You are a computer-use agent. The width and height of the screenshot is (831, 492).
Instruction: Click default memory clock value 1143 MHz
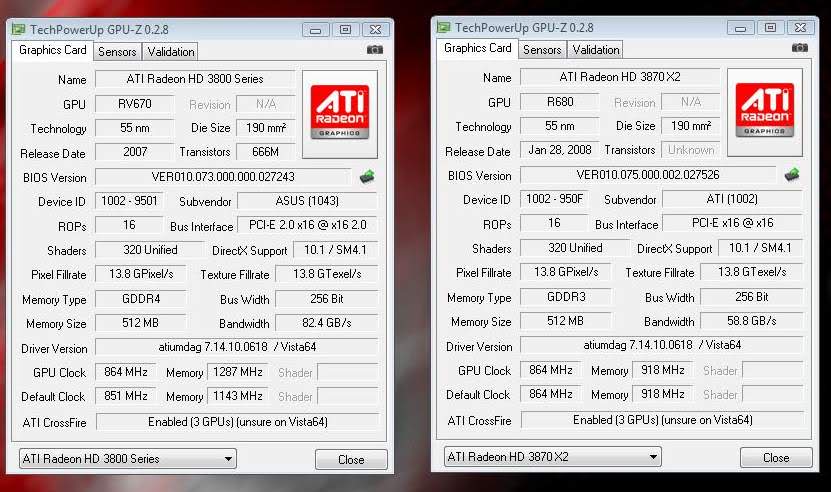(238, 396)
